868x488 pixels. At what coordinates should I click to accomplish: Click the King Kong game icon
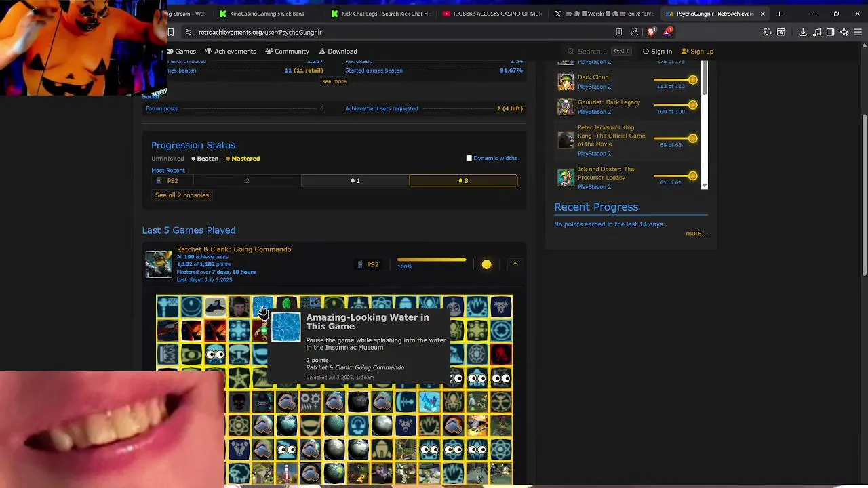(x=566, y=140)
